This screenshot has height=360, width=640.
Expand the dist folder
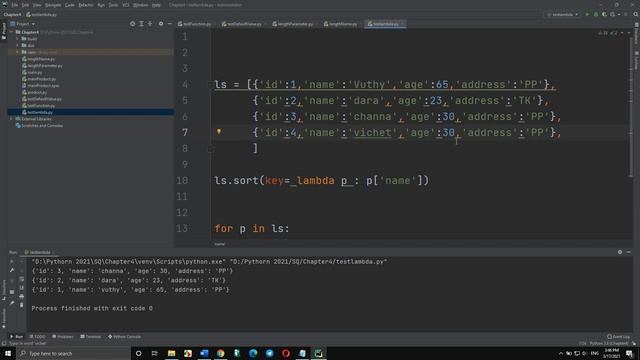point(18,45)
